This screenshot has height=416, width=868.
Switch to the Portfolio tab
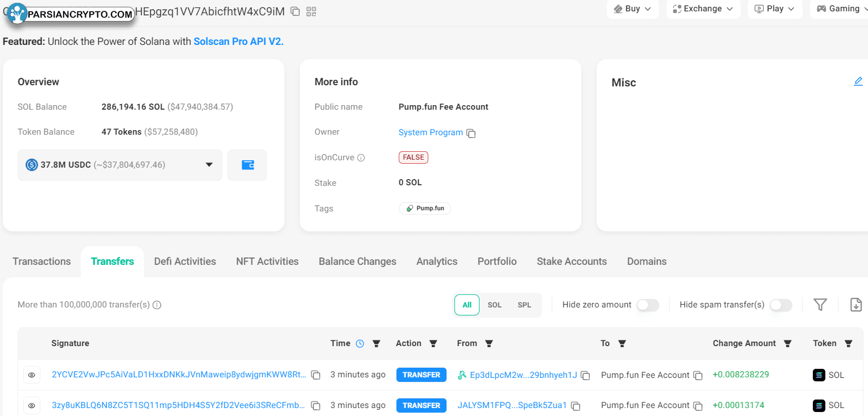pyautogui.click(x=497, y=261)
